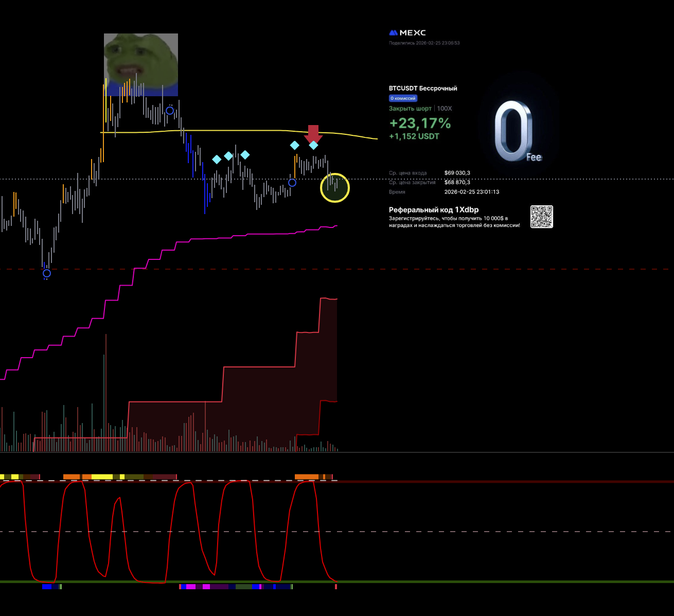Click the BTCUSDT Бессрочный title
The height and width of the screenshot is (616, 674).
(423, 89)
